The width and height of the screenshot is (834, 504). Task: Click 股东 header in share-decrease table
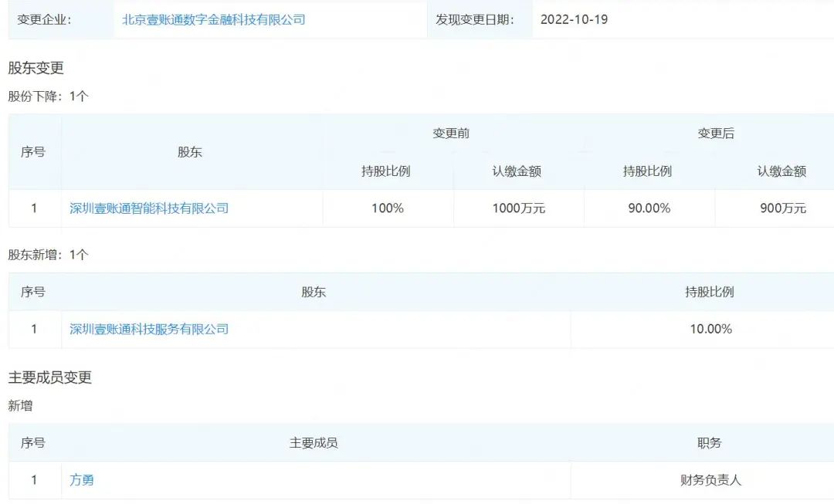(x=190, y=152)
